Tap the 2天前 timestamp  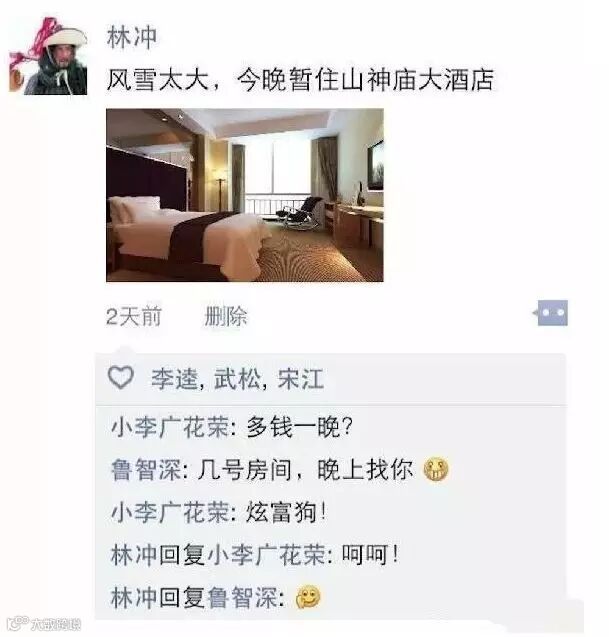[134, 316]
